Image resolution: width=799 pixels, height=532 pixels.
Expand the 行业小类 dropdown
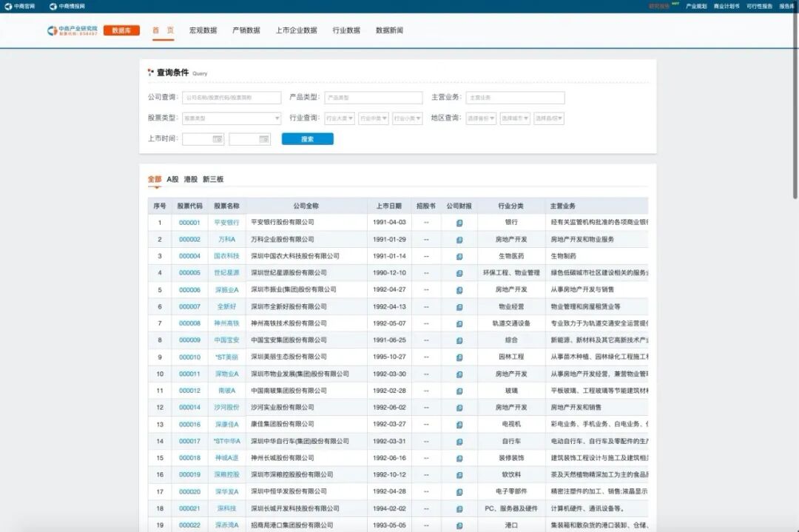(407, 118)
